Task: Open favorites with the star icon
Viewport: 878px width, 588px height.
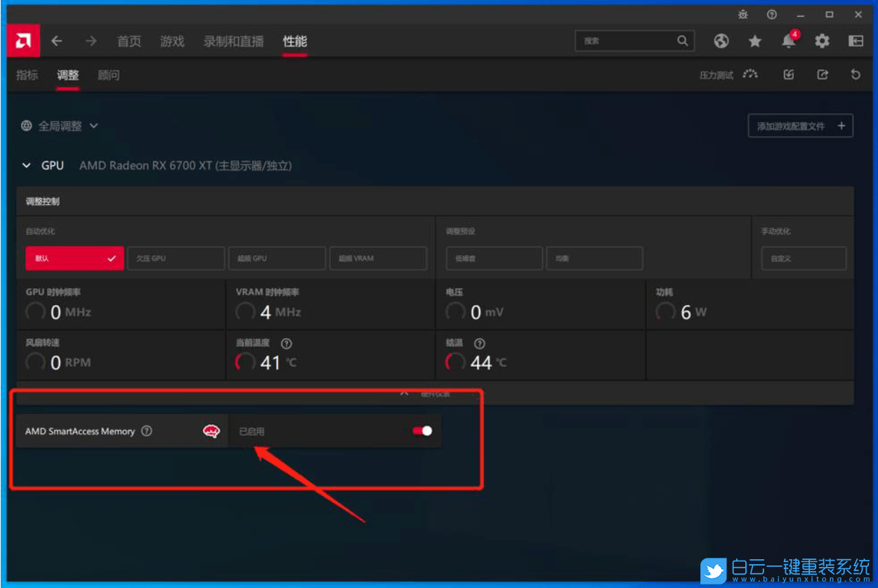Action: pos(755,41)
